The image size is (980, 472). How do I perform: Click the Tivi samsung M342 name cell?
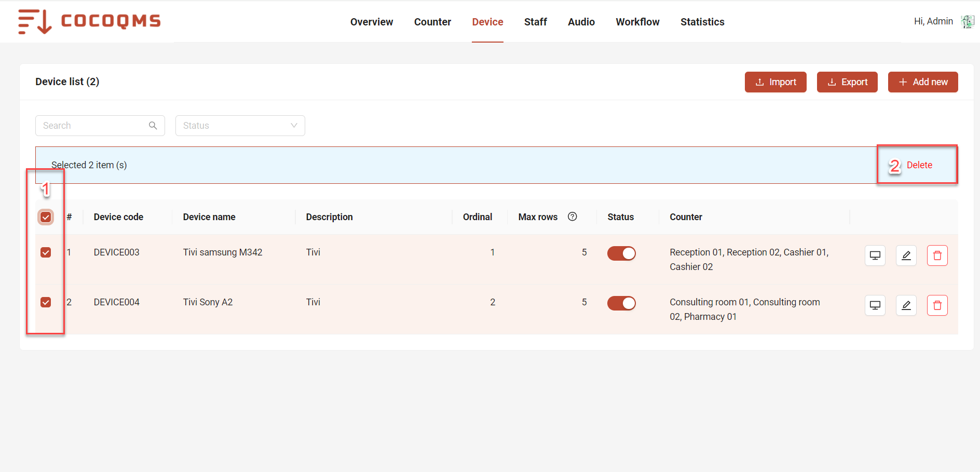point(223,252)
